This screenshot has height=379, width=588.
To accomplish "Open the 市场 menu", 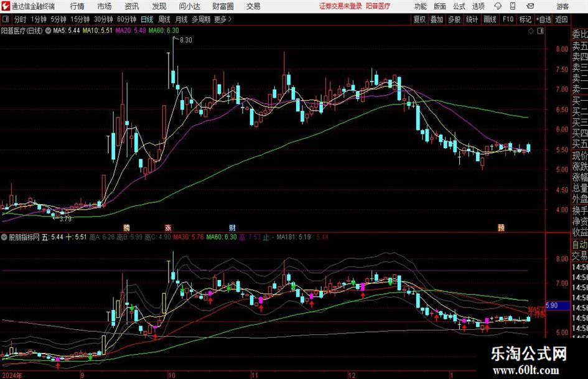I will [105, 6].
